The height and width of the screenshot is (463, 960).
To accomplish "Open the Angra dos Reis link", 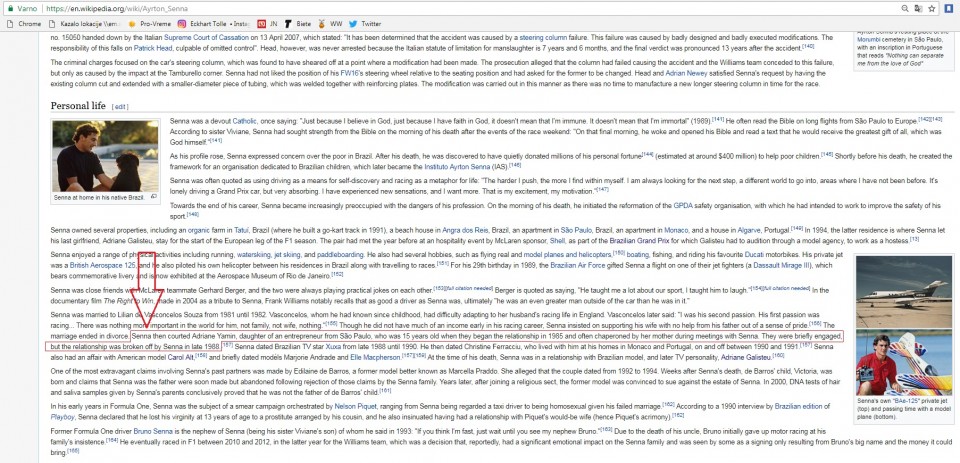I will pos(465,230).
